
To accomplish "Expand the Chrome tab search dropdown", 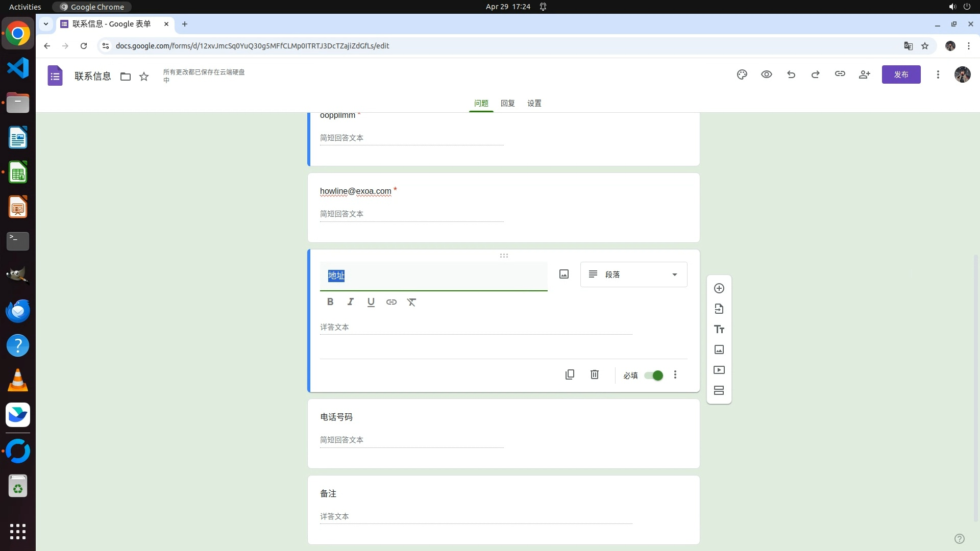I will point(46,23).
